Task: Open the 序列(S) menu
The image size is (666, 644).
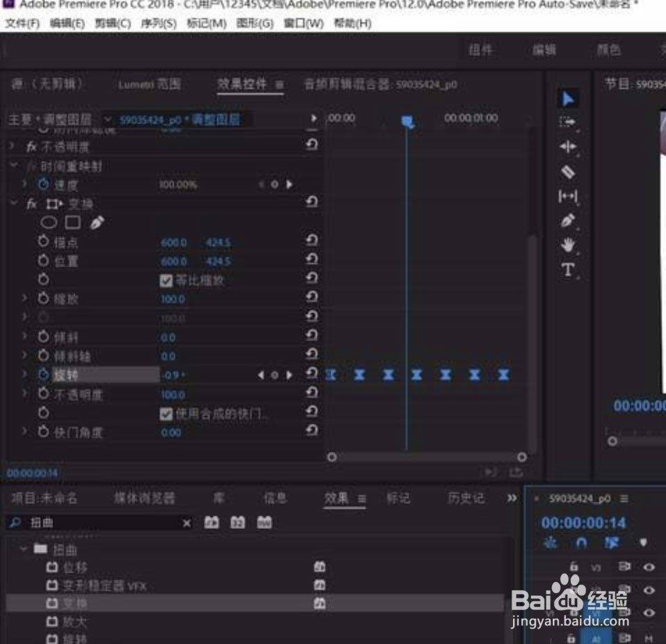Action: tap(159, 23)
